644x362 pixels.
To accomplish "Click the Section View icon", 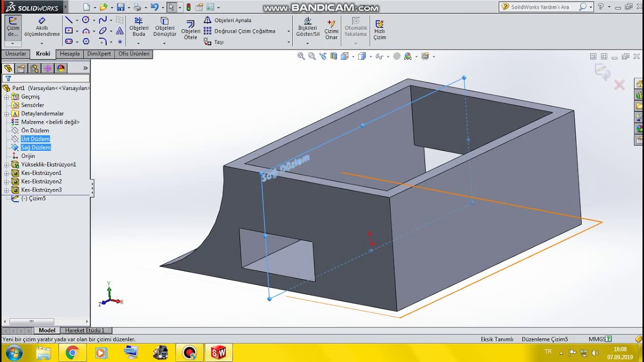I will coord(334,56).
